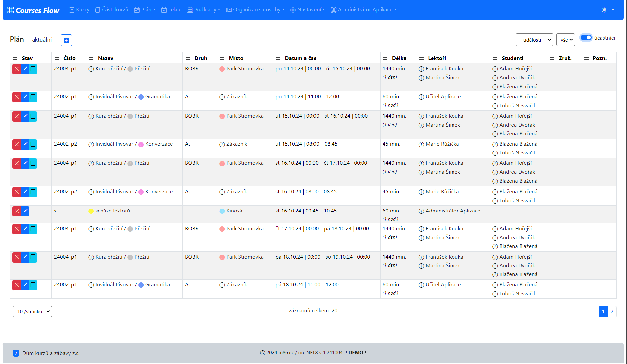Open info icon for lecturer Marie Růžička
627x364 pixels.
(421, 144)
